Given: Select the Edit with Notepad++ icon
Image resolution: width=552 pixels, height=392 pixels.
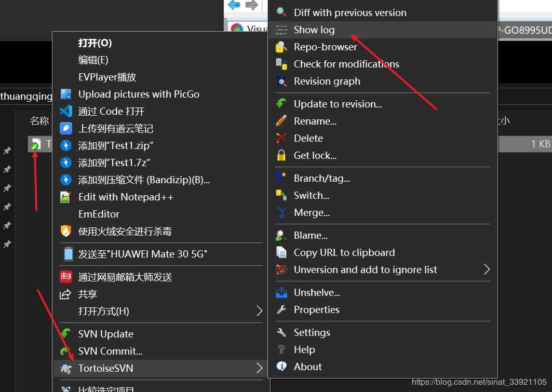Looking at the screenshot, I should click(x=65, y=197).
